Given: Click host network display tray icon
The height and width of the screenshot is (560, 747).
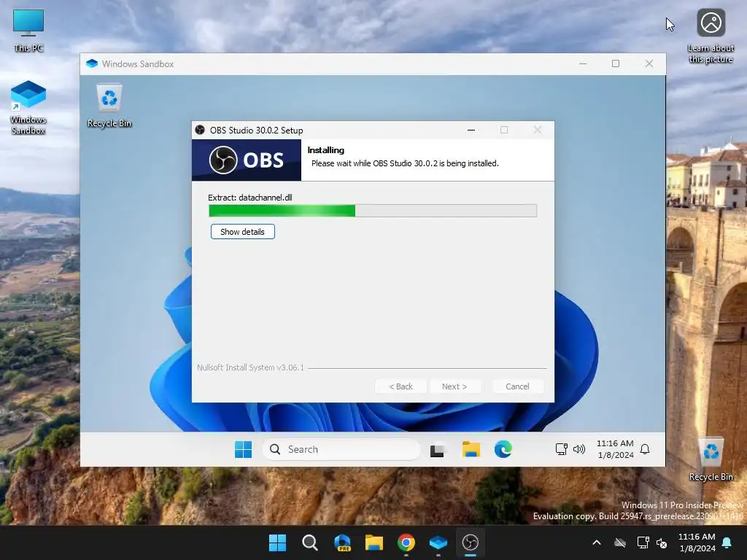Looking at the screenshot, I should [x=643, y=542].
